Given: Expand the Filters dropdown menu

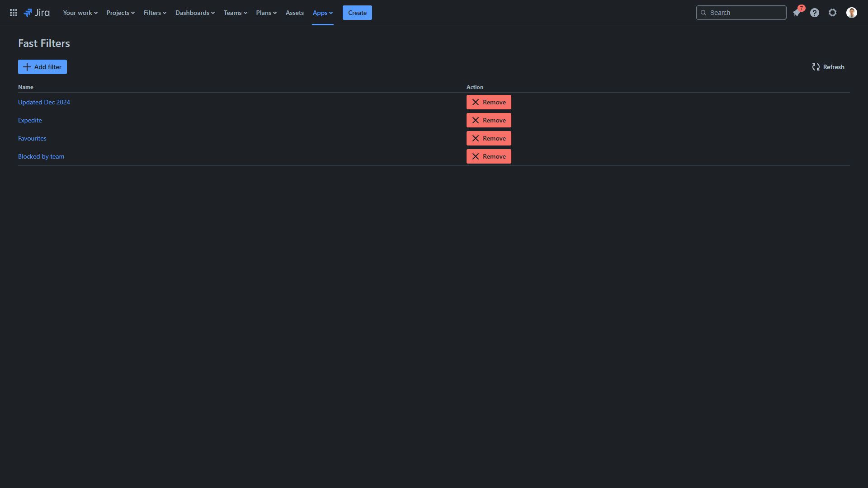Looking at the screenshot, I should coord(155,13).
